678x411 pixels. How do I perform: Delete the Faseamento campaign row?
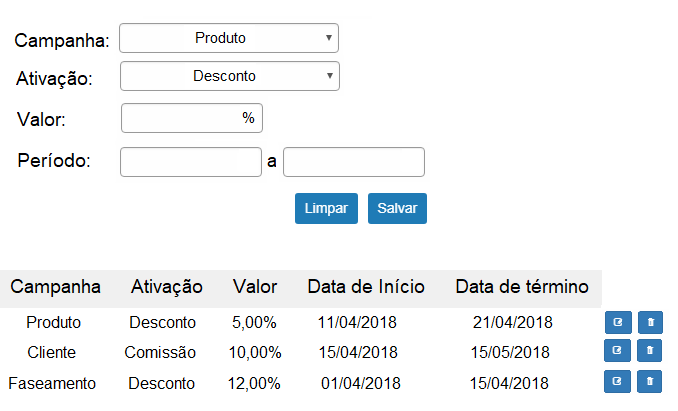[x=649, y=381]
